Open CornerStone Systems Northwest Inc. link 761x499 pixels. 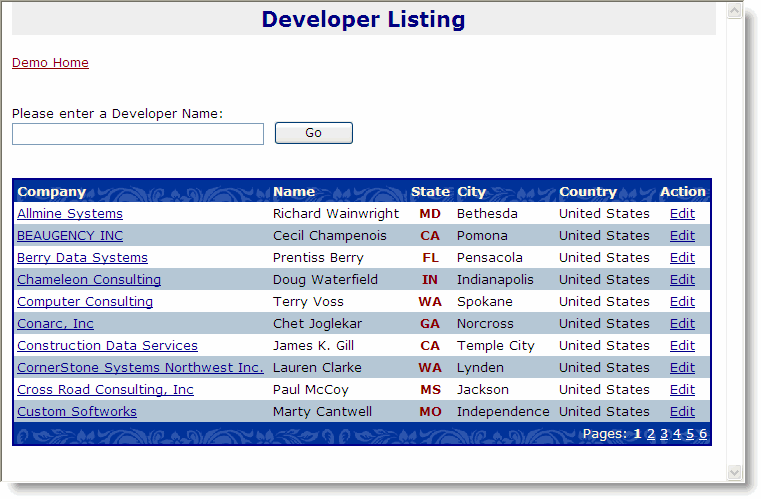pyautogui.click(x=140, y=367)
